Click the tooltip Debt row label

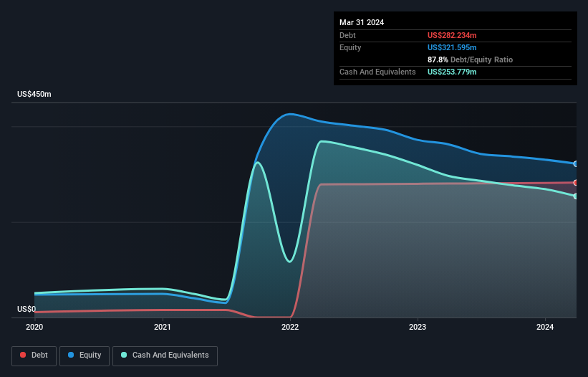[347, 35]
